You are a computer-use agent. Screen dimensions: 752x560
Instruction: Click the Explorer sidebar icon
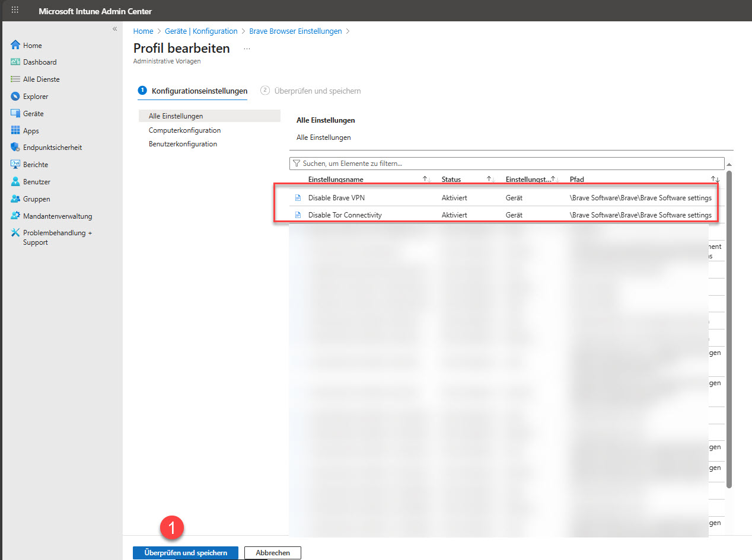pyautogui.click(x=15, y=97)
